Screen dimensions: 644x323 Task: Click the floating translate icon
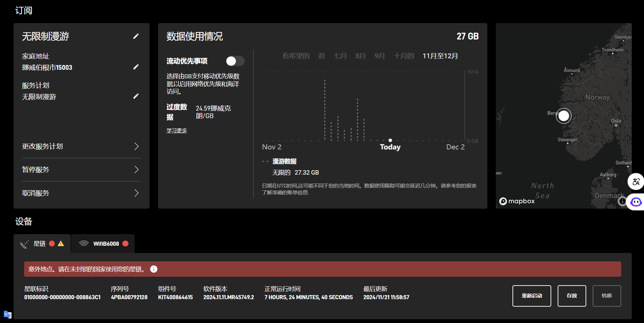tap(636, 182)
